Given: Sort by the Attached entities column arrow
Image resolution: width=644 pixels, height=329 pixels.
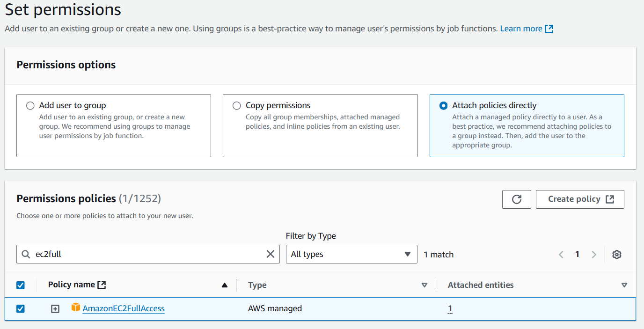Looking at the screenshot, I should [624, 285].
